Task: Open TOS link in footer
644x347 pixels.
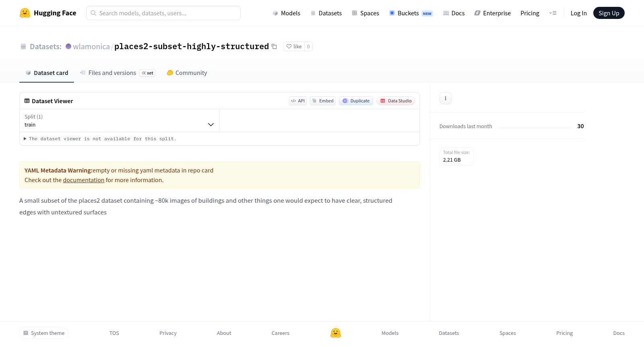Action: (114, 333)
